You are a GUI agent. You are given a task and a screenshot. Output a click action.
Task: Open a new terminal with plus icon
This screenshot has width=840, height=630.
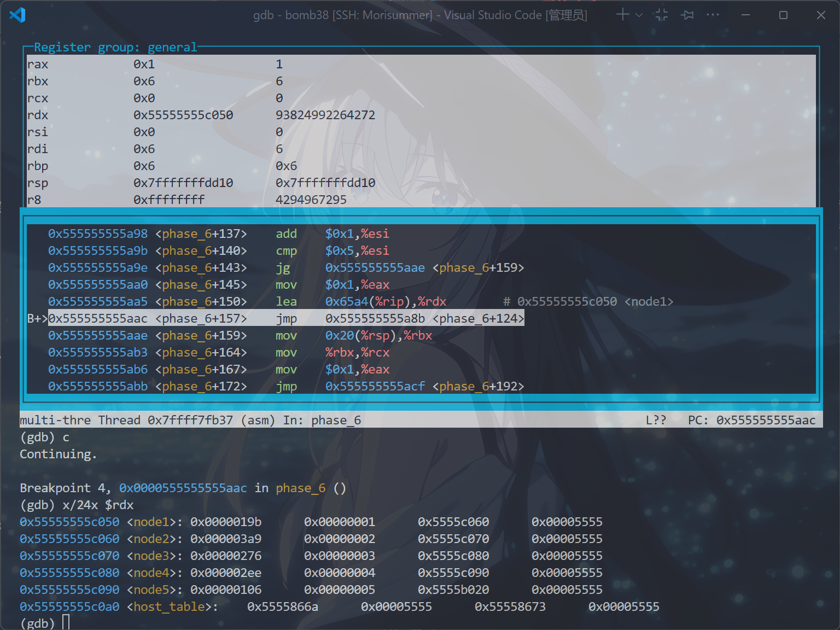[622, 15]
